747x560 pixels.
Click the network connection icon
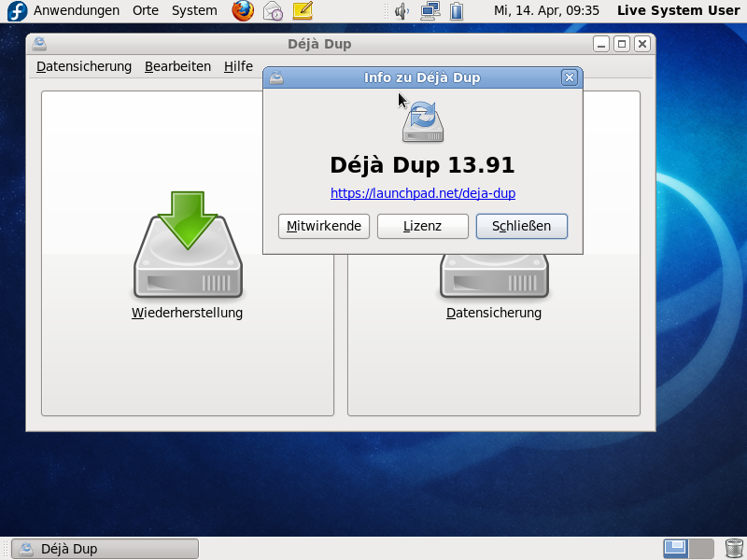point(430,11)
